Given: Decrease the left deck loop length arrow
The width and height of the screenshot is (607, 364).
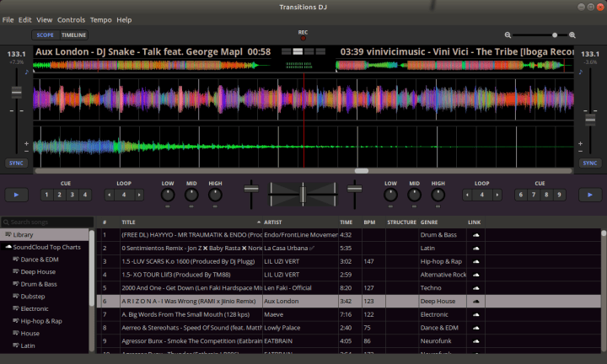Looking at the screenshot, I should tap(110, 195).
